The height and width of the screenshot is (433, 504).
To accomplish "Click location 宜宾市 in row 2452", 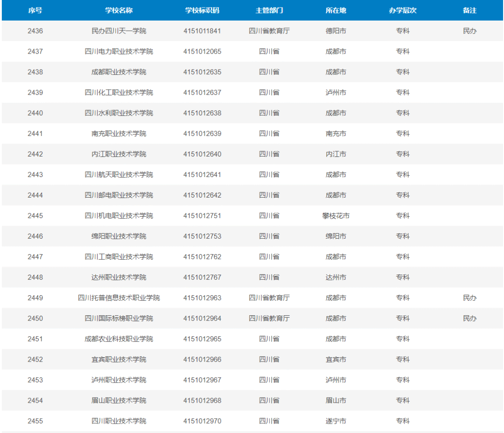I will coord(336,360).
